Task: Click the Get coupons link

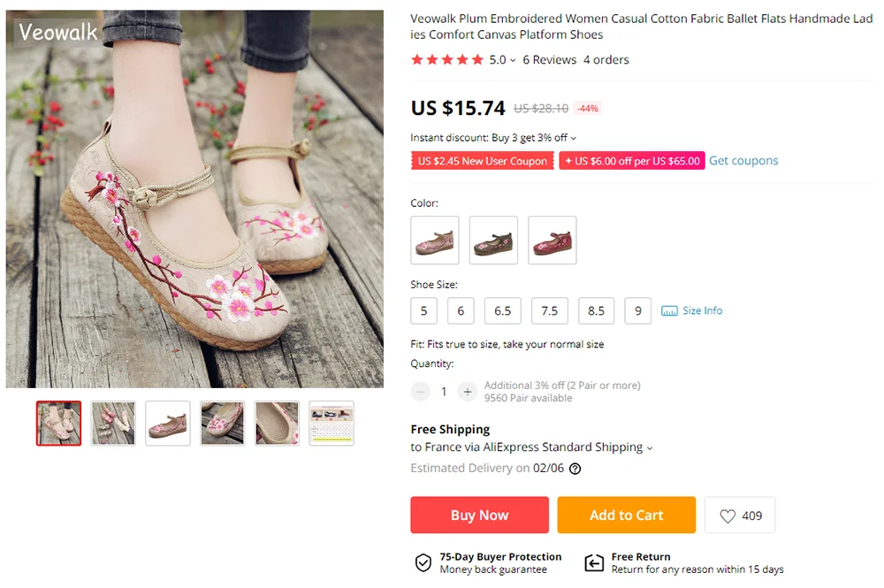Action: click(x=743, y=161)
